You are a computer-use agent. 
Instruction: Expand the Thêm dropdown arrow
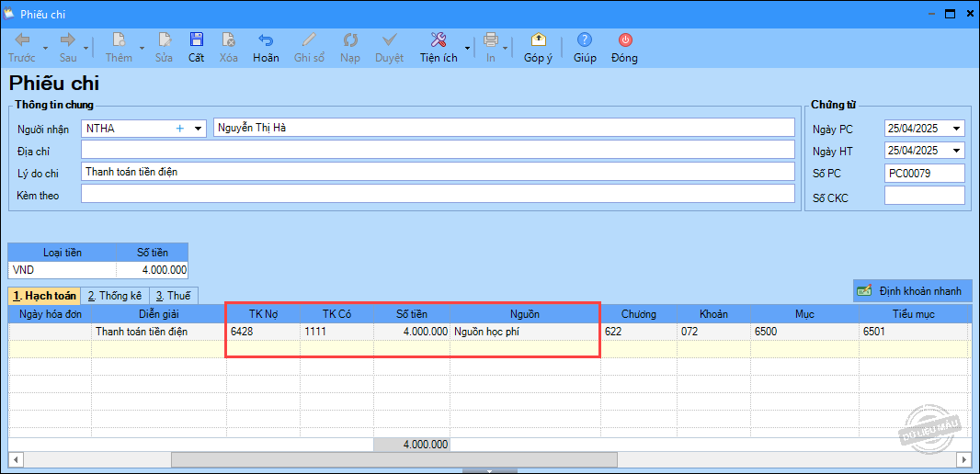click(142, 48)
